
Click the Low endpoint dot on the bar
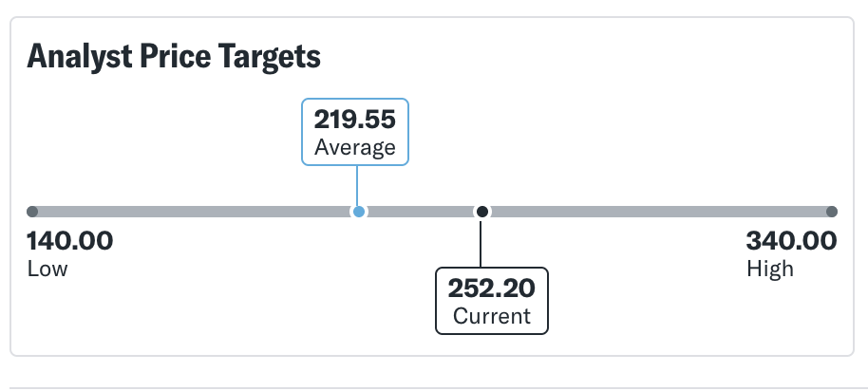[32, 212]
